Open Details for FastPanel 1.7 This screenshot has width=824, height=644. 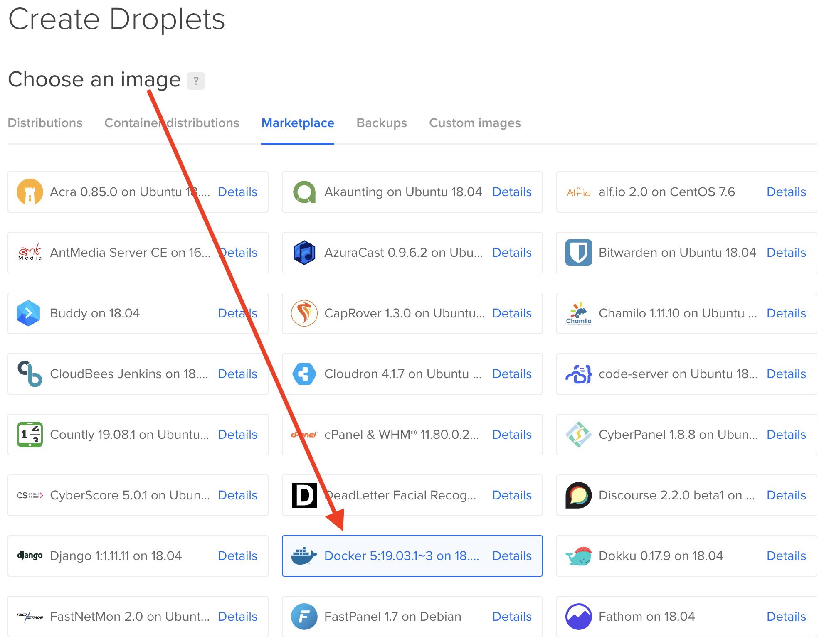pos(512,617)
